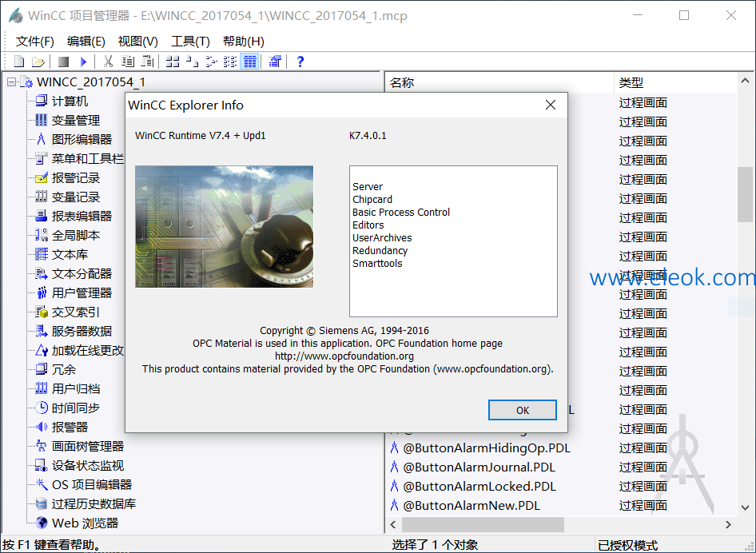The width and height of the screenshot is (756, 553).
Task: Click the Deactivate runtime stop icon
Action: [x=63, y=62]
